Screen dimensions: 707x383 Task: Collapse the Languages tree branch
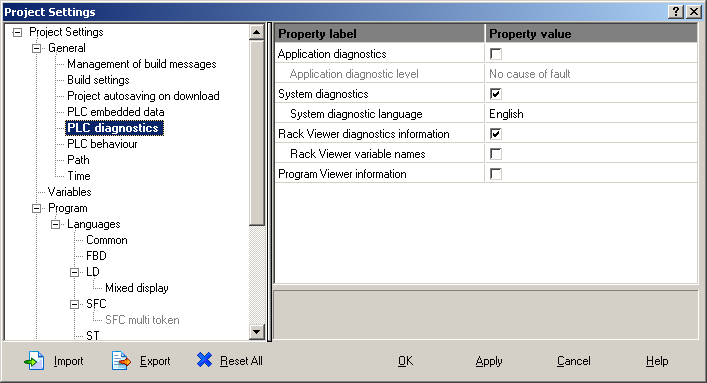tap(55, 224)
